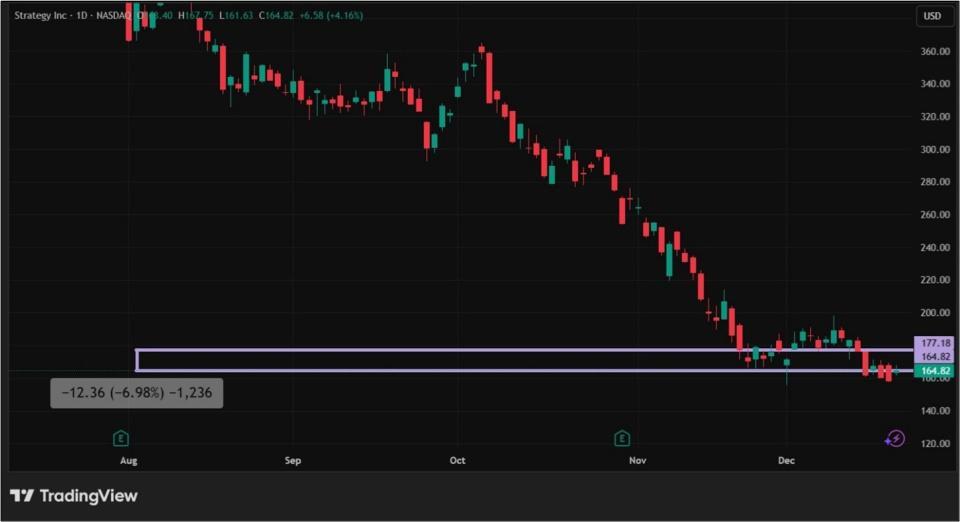Click the earnings marker near November
This screenshot has width=960, height=522.
[x=622, y=438]
